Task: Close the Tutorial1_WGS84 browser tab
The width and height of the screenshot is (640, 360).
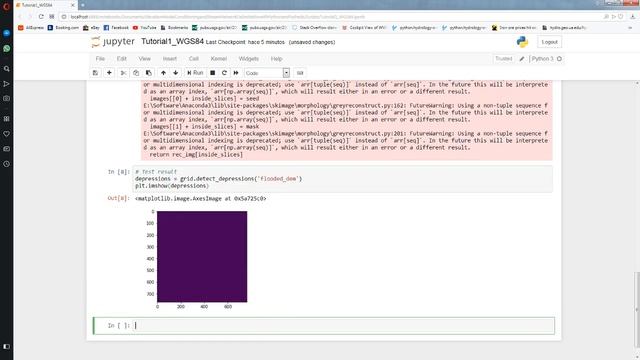Action: pyautogui.click(x=73, y=5)
